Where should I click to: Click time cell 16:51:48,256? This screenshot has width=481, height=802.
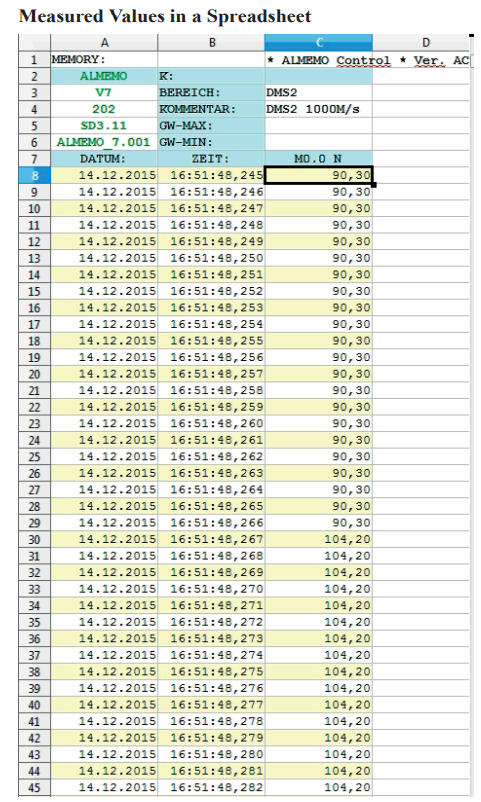[x=211, y=358]
